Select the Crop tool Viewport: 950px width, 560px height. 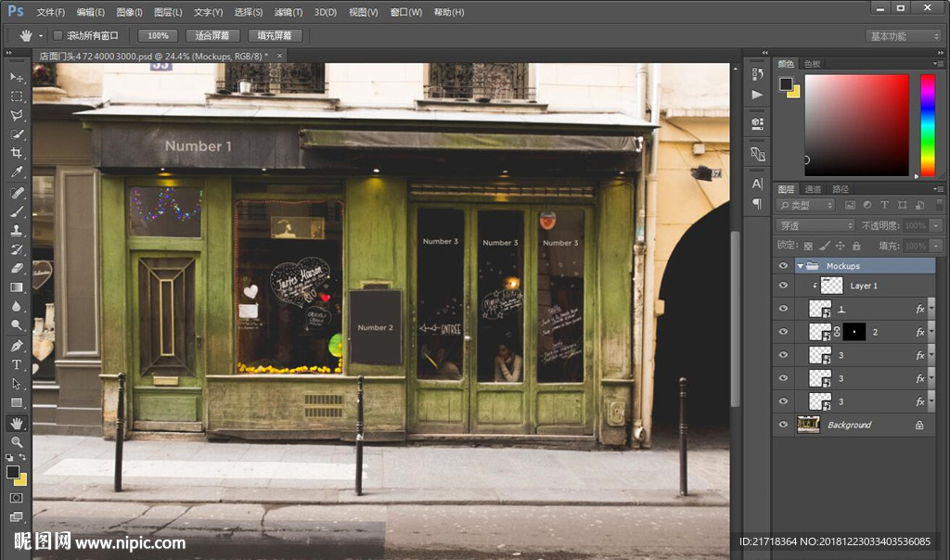16,154
